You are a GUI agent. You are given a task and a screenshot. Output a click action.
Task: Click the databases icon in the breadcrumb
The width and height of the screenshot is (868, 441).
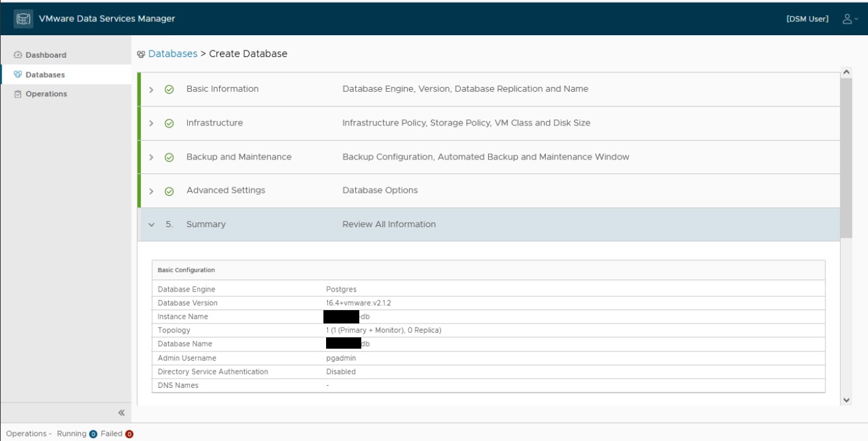pos(141,54)
